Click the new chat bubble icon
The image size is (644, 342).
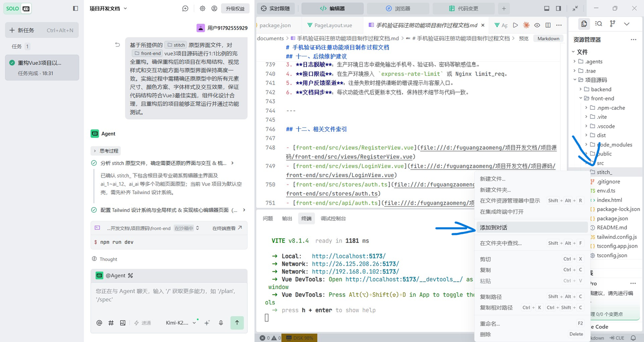click(186, 9)
